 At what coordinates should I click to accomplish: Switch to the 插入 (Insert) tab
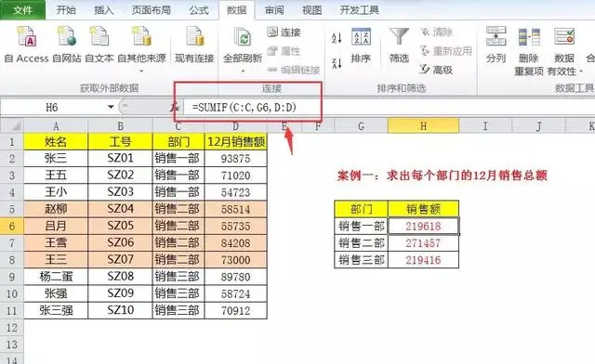103,10
